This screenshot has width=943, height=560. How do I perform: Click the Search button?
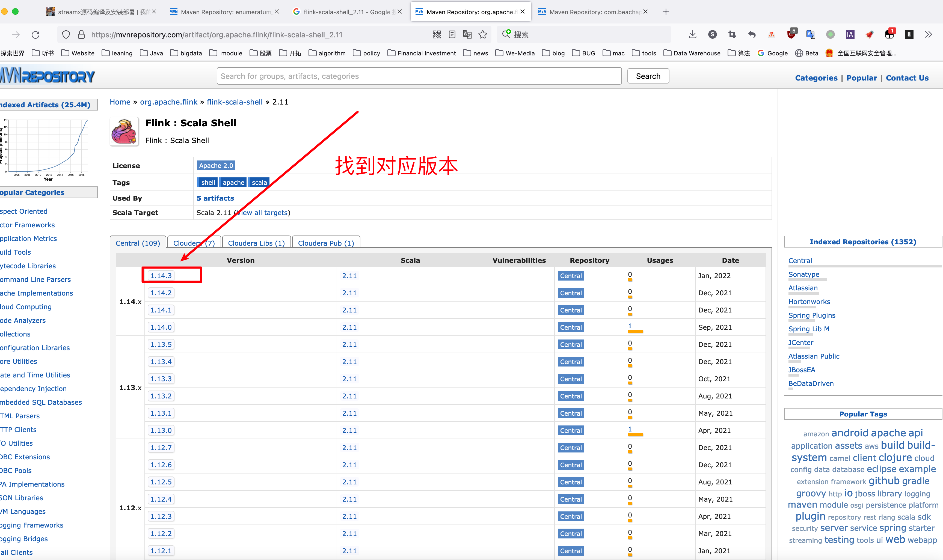coord(648,76)
